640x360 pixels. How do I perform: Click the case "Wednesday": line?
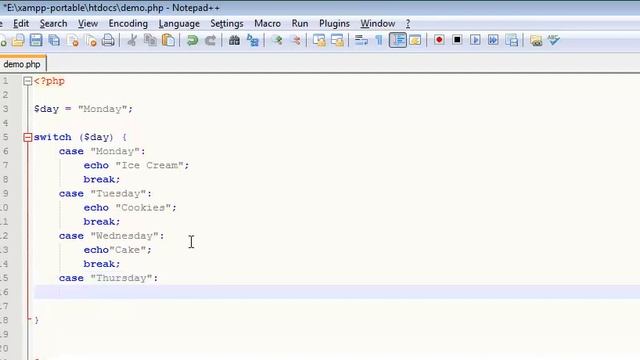(111, 236)
